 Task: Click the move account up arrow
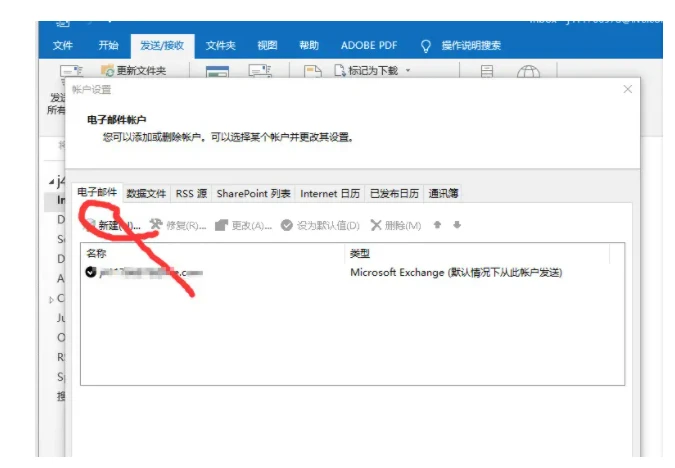pyautogui.click(x=437, y=225)
